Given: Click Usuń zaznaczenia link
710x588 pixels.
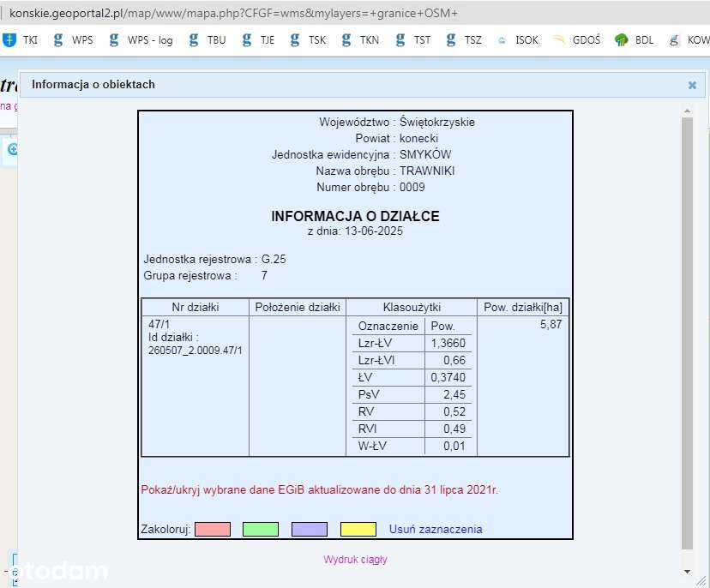Looking at the screenshot, I should pos(436,529).
